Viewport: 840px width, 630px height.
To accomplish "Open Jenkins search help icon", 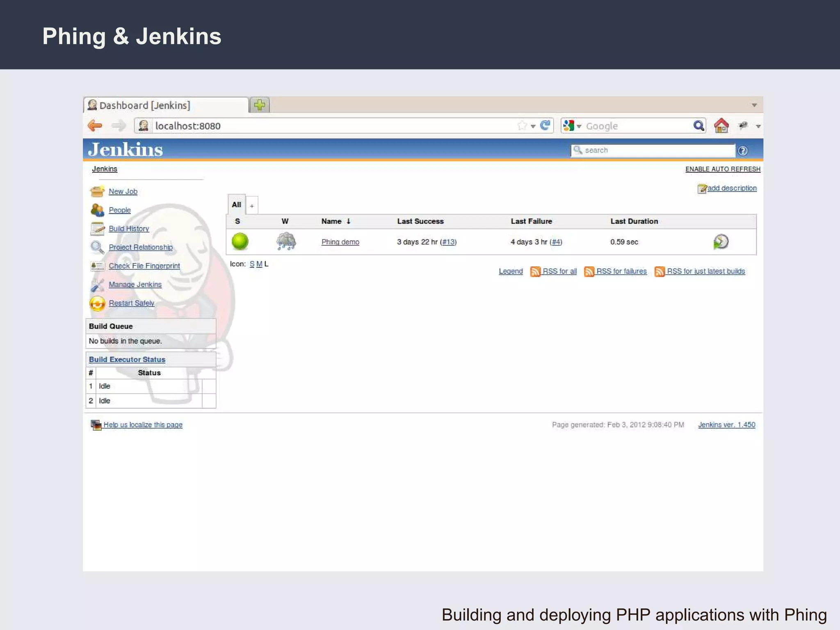I will coord(742,151).
